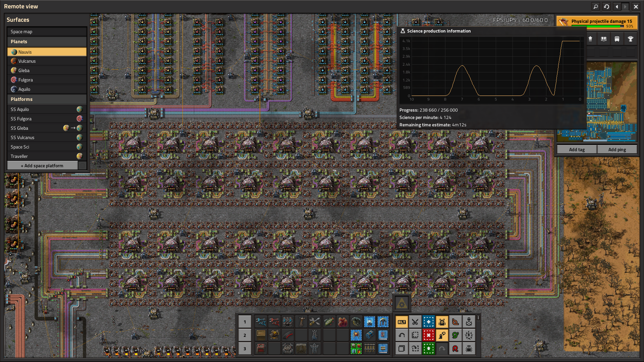Switch to quickbar page 2

coord(245,335)
